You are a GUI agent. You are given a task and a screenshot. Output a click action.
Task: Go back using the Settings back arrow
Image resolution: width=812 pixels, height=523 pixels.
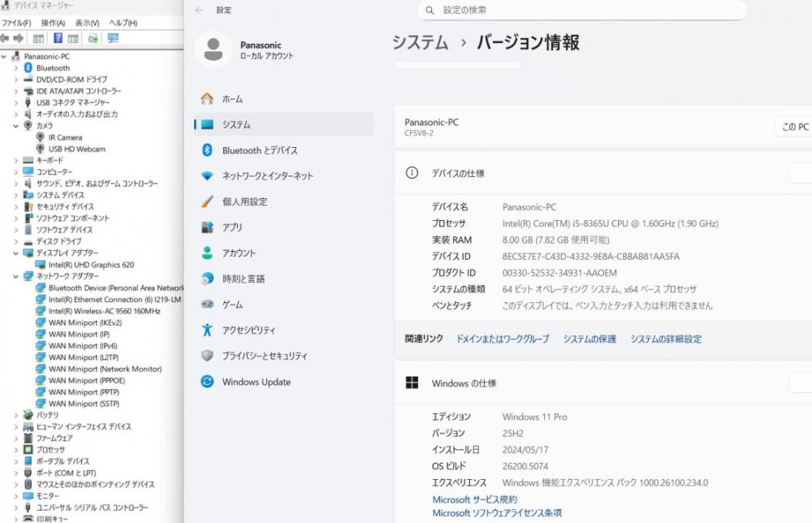click(200, 10)
